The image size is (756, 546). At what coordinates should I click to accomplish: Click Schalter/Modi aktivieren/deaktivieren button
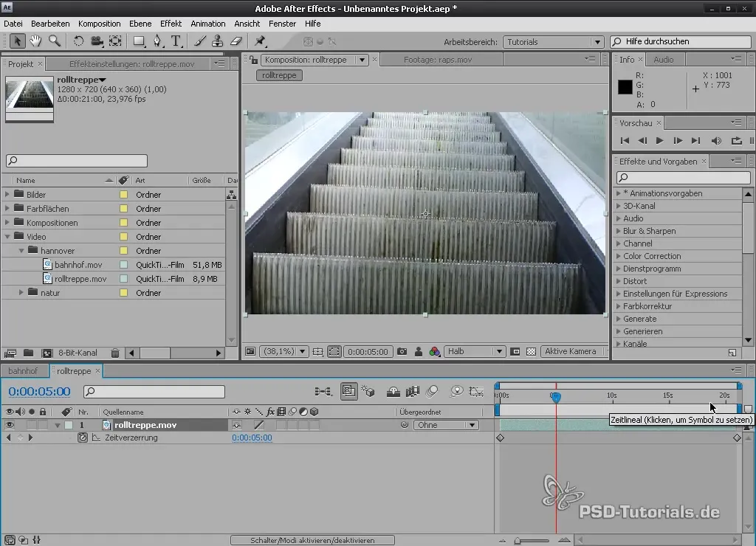point(312,540)
